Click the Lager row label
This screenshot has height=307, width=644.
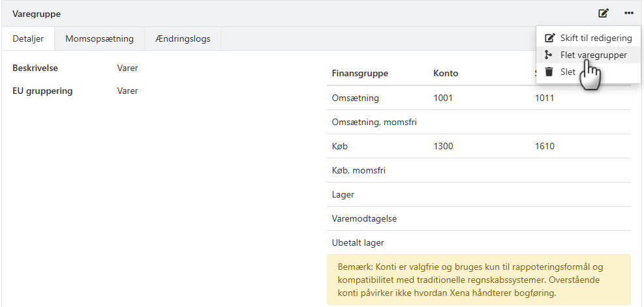[x=343, y=194]
